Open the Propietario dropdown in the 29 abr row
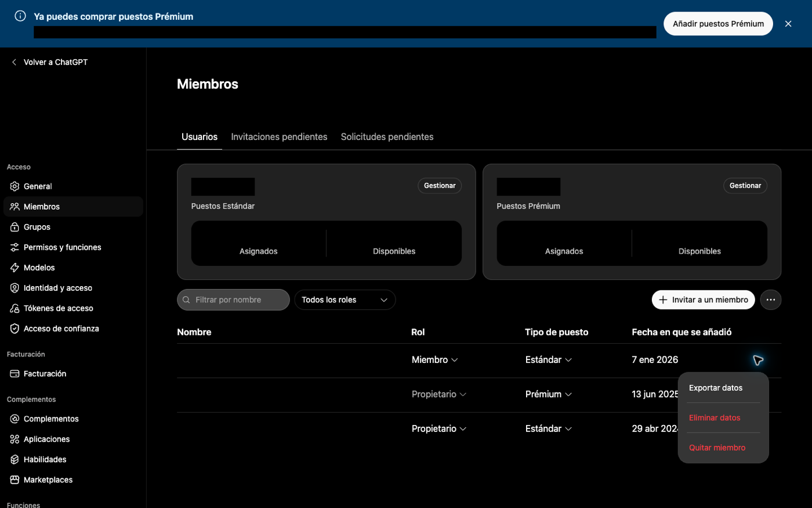Screen dimensions: 812x508 tap(439, 428)
